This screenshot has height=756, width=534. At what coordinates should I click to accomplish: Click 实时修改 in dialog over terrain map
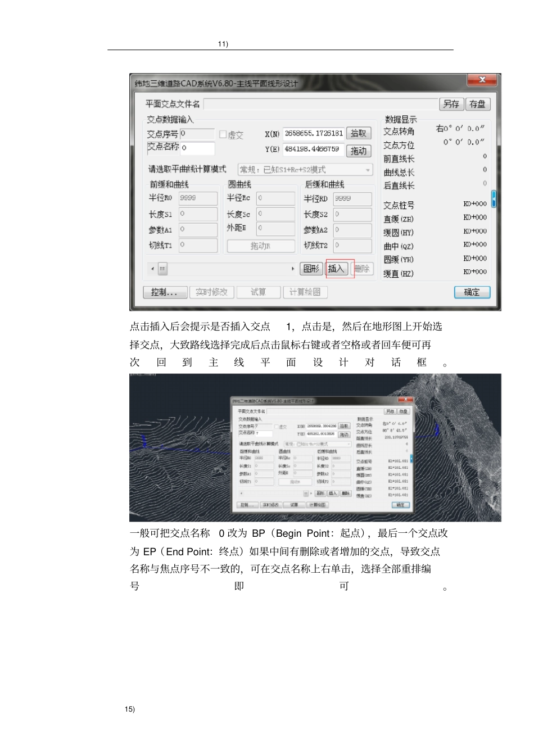coord(271,505)
